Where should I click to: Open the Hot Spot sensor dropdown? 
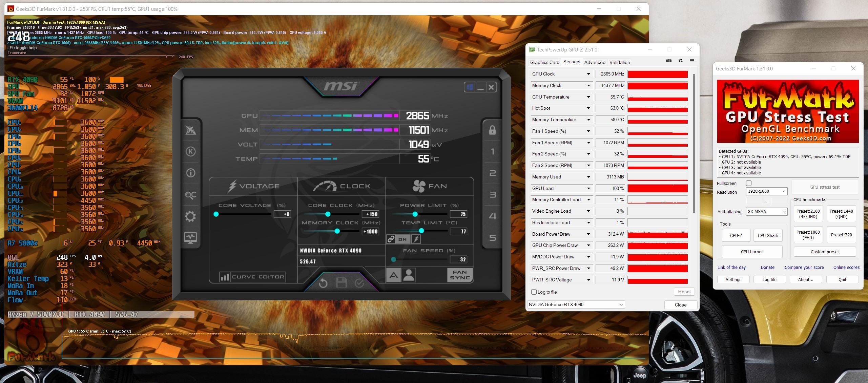pos(588,108)
